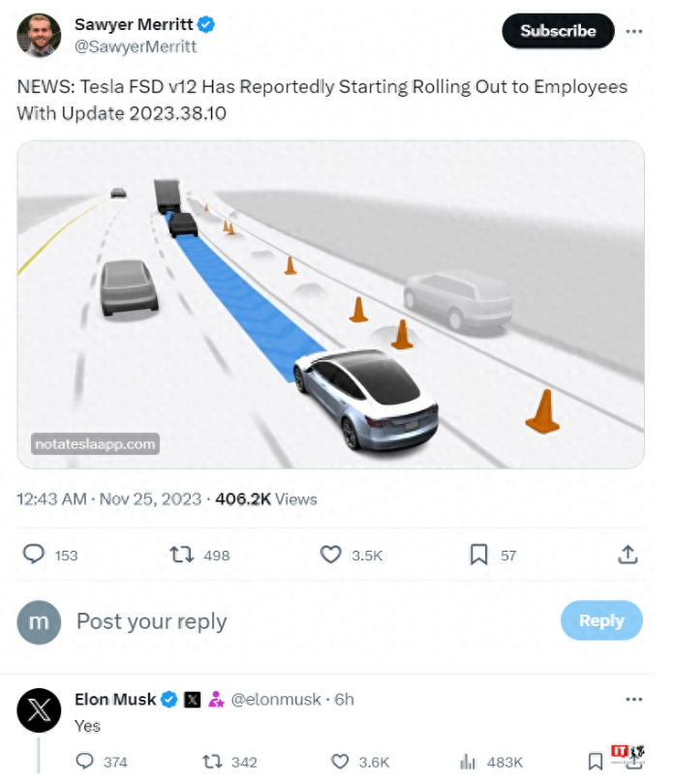Open Sawyer Merritt's profile picture

coord(39,36)
